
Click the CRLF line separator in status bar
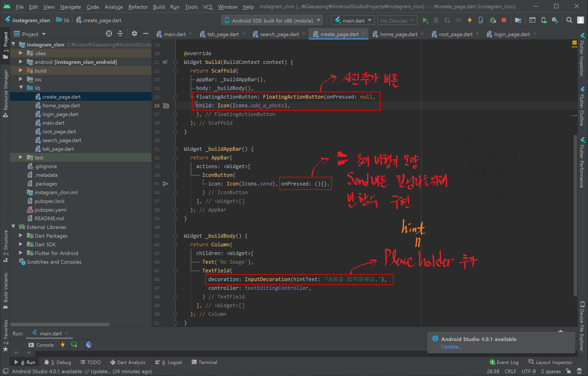tap(510, 371)
